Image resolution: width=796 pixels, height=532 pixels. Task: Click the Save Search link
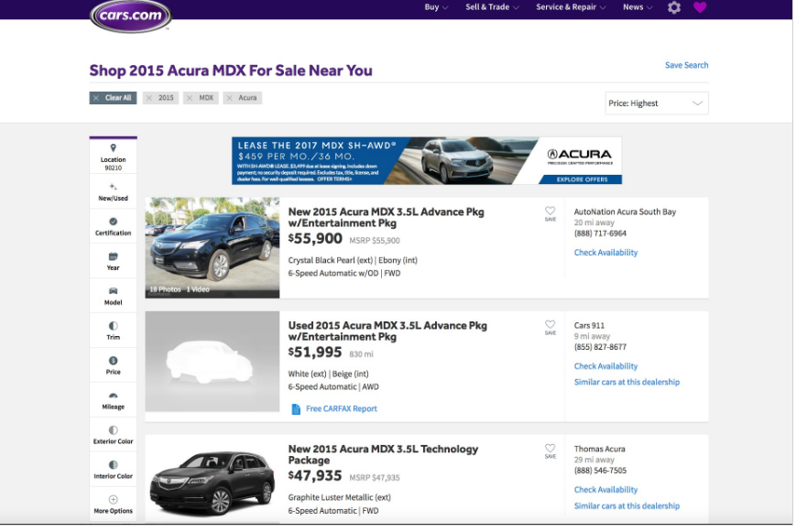point(686,65)
